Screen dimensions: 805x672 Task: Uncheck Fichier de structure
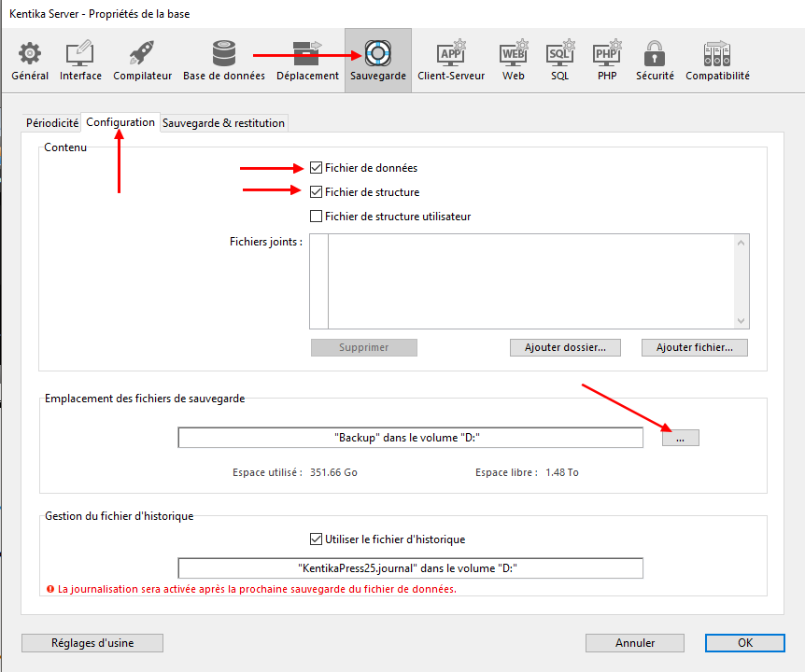[x=316, y=192]
